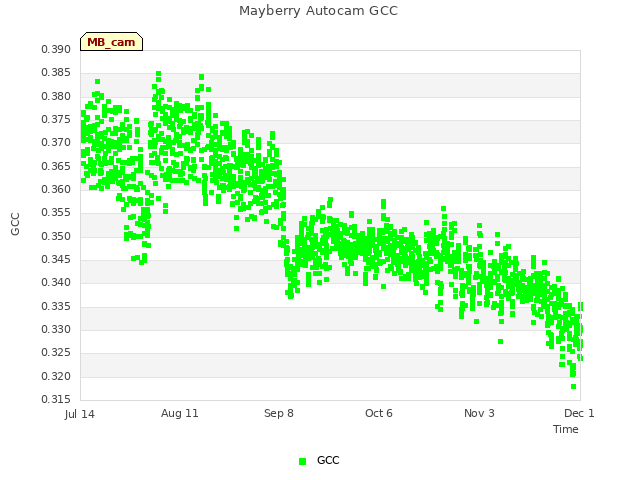The width and height of the screenshot is (640, 480).
Task: Click the chart title Mayberry Autocam GCC
Action: coord(318,11)
